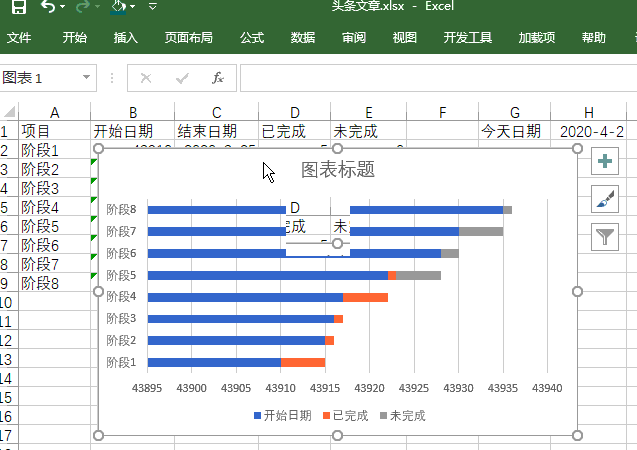Click the Chart Styles paintbrush button
This screenshot has width=637, height=450.
click(605, 199)
